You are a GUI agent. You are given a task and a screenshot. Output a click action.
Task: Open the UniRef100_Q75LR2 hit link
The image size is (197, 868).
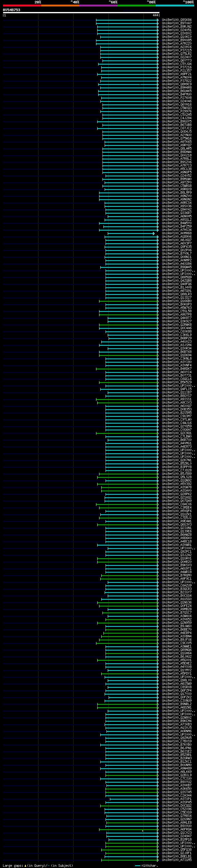176,54
